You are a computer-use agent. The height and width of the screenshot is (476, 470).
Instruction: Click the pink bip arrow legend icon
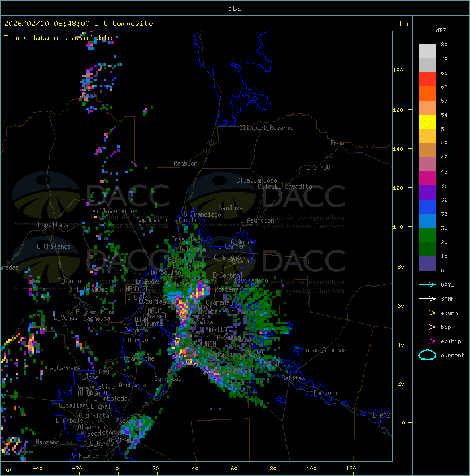tap(427, 327)
